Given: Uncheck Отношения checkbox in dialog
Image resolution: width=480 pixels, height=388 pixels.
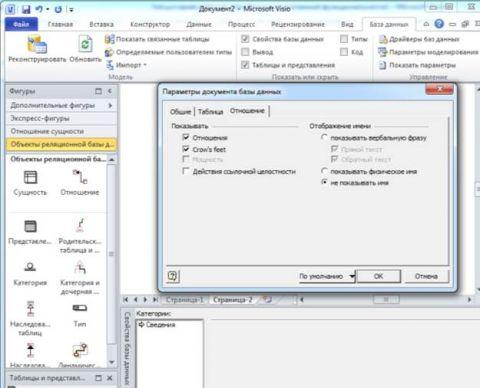Looking at the screenshot, I should tap(186, 137).
